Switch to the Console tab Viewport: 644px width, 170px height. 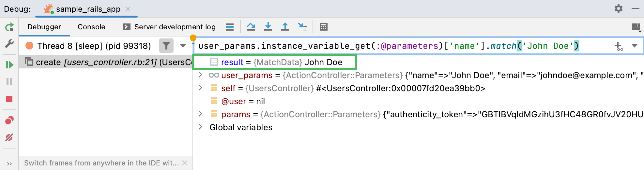point(91,27)
